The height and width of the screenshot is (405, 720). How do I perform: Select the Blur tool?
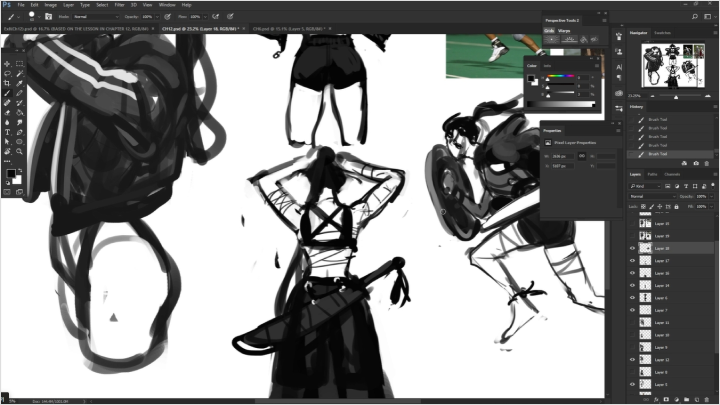click(x=7, y=122)
